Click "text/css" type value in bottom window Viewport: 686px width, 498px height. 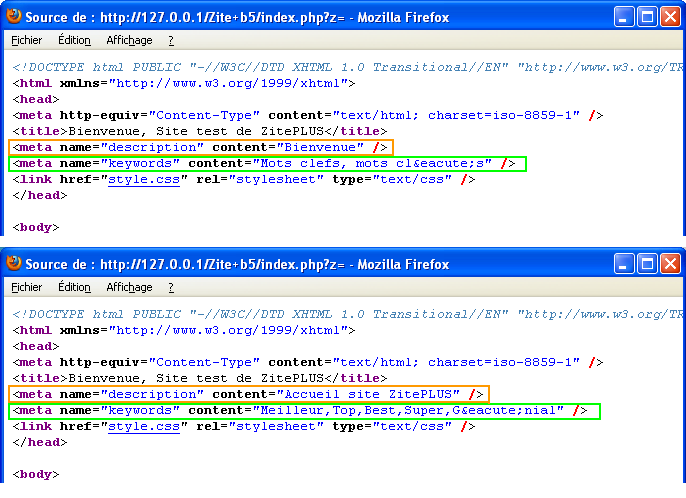[x=412, y=426]
